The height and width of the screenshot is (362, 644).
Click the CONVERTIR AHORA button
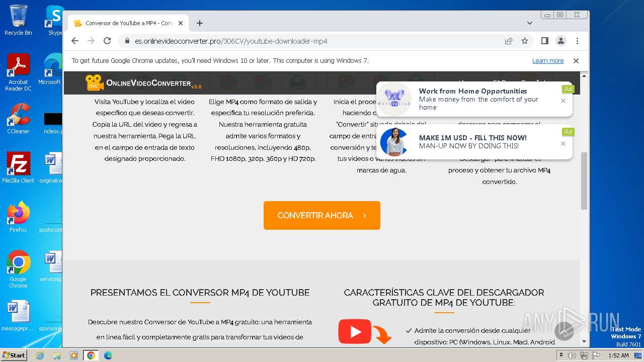(322, 215)
